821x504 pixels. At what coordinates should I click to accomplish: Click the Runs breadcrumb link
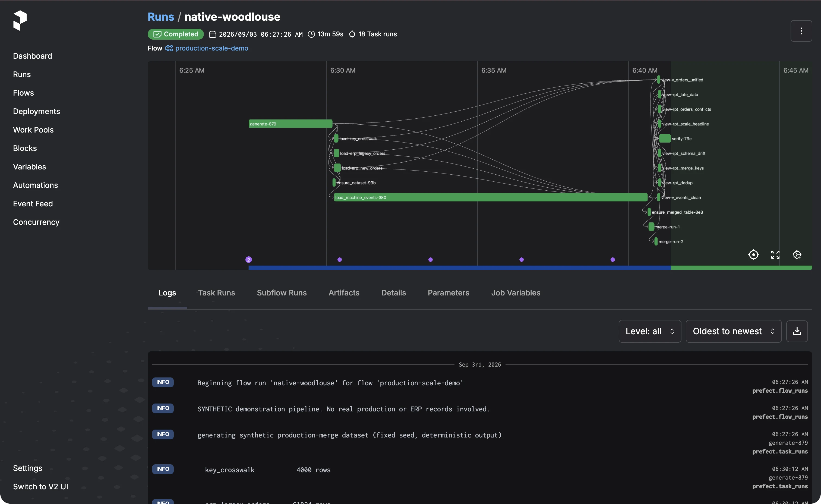click(x=161, y=17)
